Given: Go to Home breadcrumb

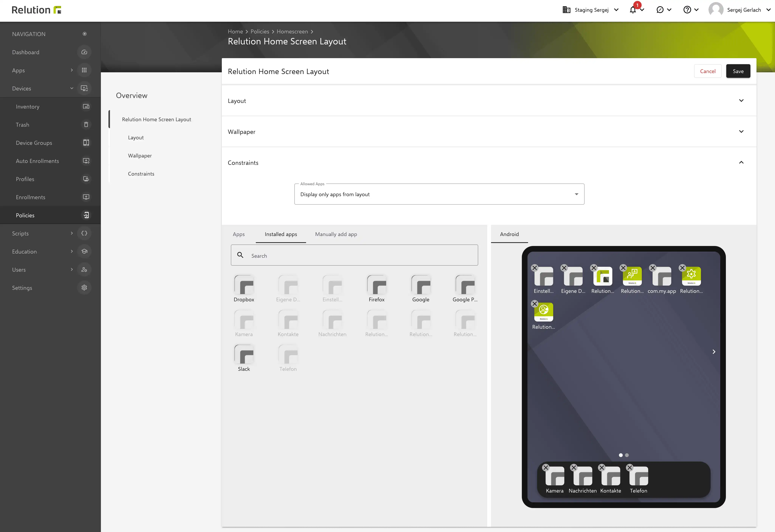Looking at the screenshot, I should pos(235,31).
